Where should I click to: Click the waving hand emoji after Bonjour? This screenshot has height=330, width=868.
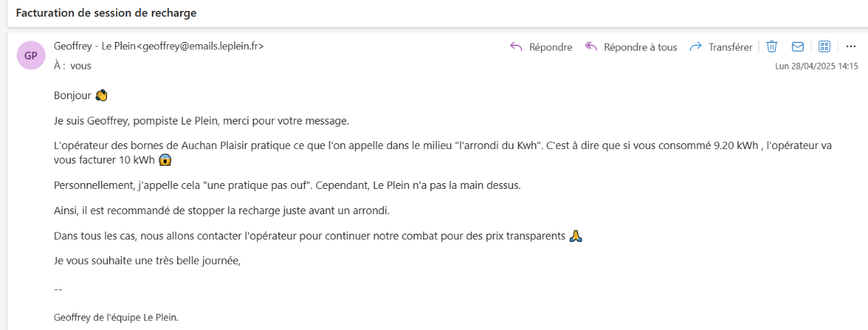click(101, 95)
